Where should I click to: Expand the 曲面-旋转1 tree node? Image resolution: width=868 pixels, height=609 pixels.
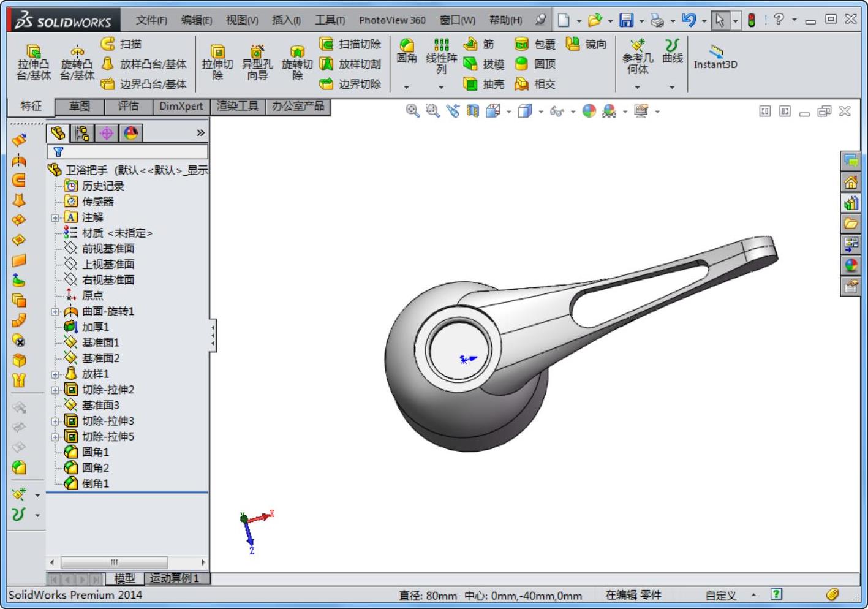[x=55, y=312]
